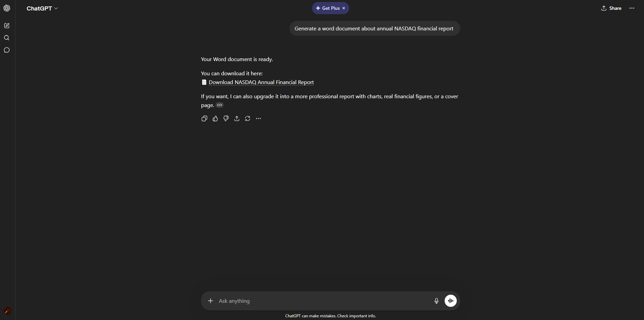Click the Ask anything input field
Viewport: 644px width, 320px height.
pos(324,301)
